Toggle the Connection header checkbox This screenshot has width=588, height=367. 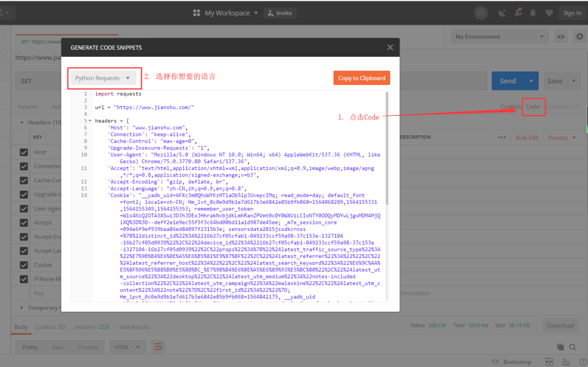point(24,166)
